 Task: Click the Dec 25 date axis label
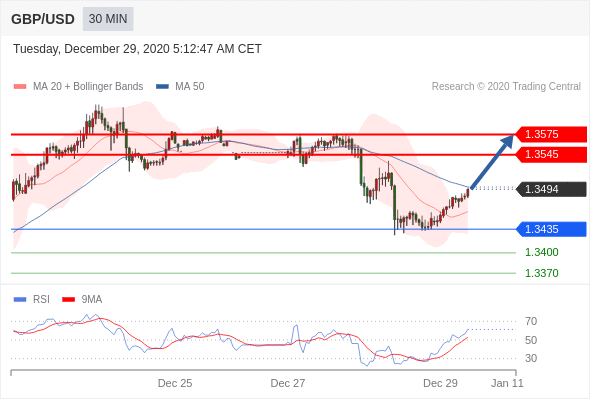(x=175, y=383)
